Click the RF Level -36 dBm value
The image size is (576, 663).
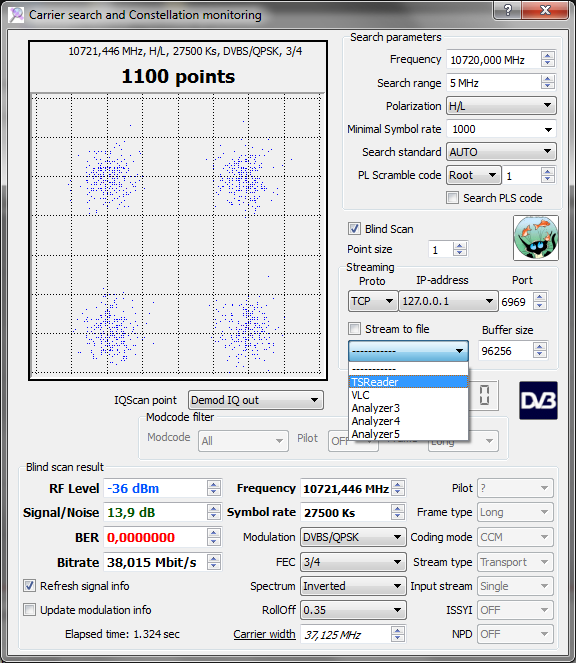tap(133, 488)
